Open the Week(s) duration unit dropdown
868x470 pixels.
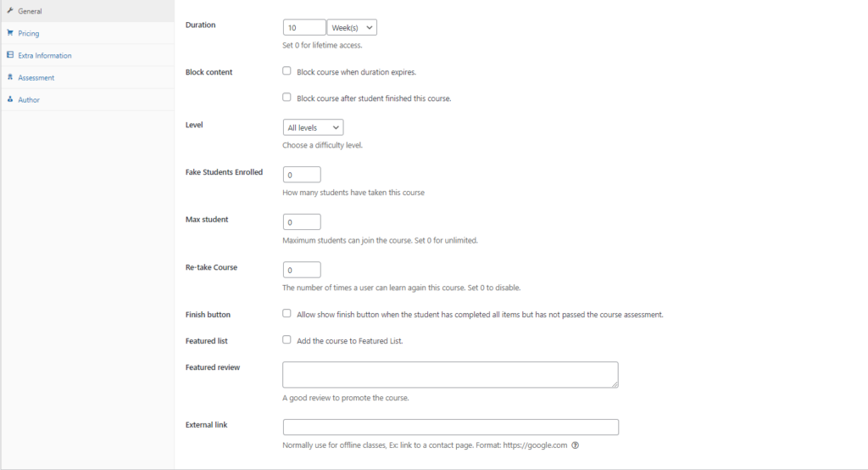[x=352, y=28]
